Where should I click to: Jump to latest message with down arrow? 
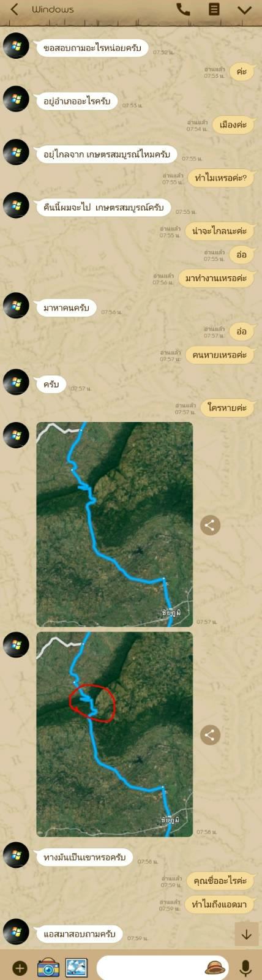pyautogui.click(x=247, y=935)
